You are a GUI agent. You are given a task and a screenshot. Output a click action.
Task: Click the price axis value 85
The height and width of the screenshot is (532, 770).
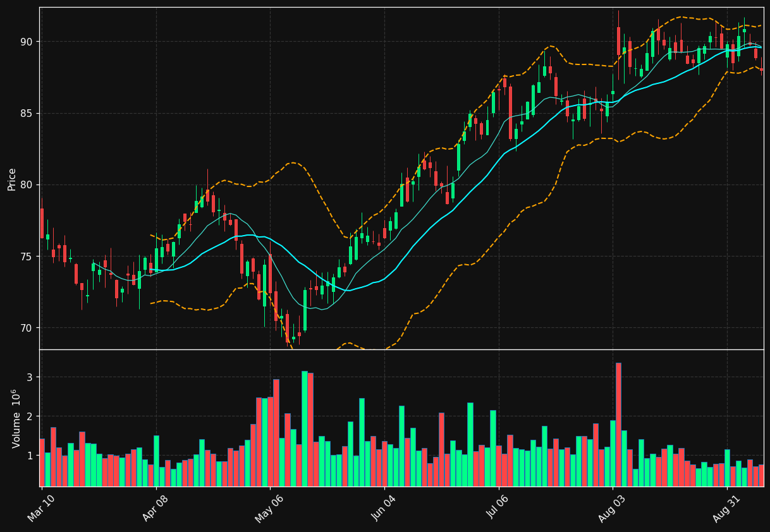(x=27, y=114)
